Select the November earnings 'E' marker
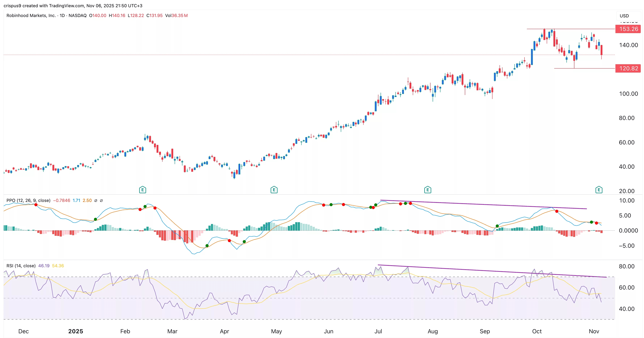The height and width of the screenshot is (338, 644). 599,190
